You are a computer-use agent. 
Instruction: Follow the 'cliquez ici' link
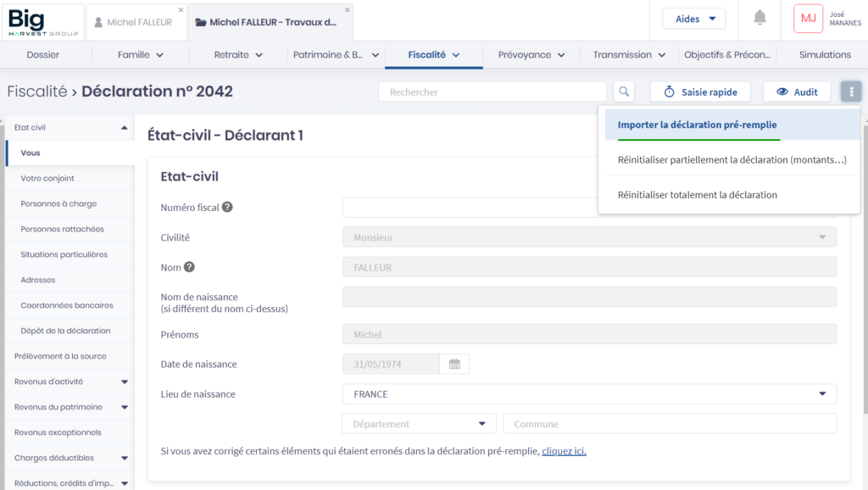tap(564, 451)
